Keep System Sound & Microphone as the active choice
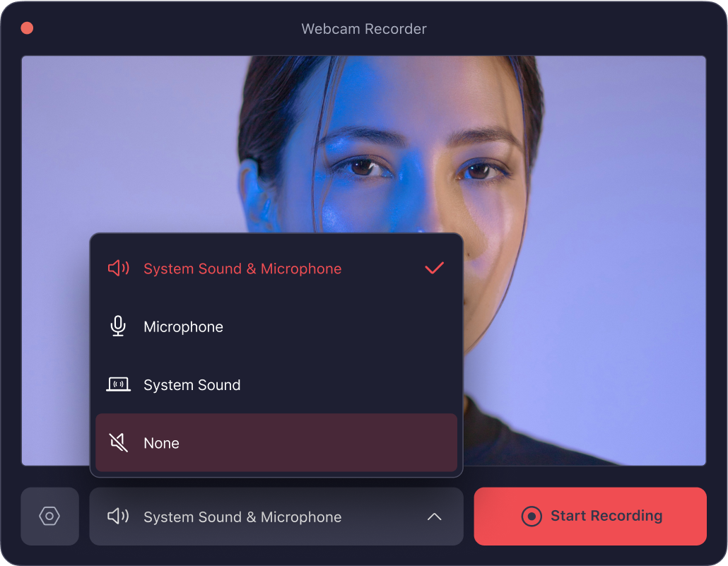The height and width of the screenshot is (566, 728). click(242, 268)
